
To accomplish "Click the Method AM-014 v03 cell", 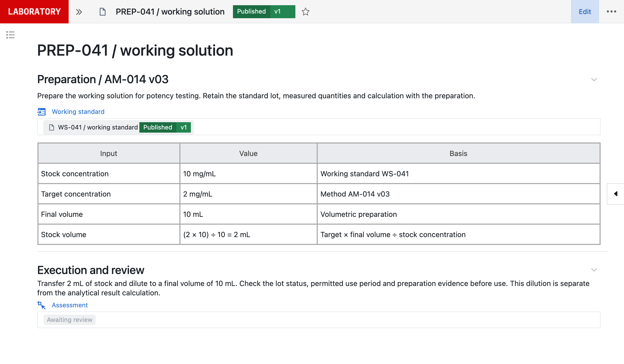I will pos(458,194).
